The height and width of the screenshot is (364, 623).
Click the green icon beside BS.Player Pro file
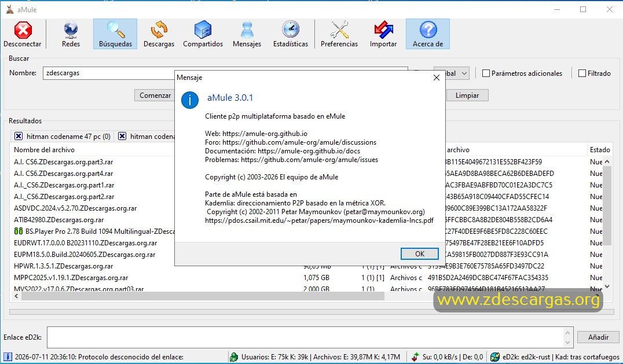19,231
